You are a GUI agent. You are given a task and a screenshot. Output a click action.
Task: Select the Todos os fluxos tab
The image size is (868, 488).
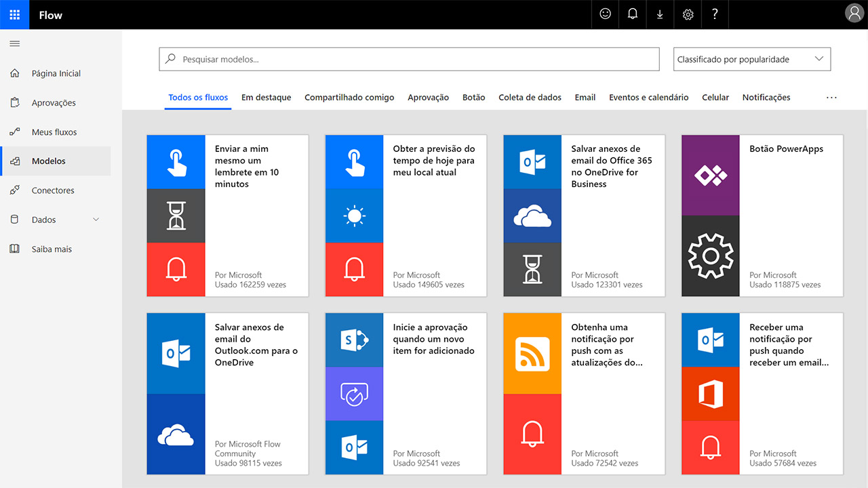(x=198, y=98)
